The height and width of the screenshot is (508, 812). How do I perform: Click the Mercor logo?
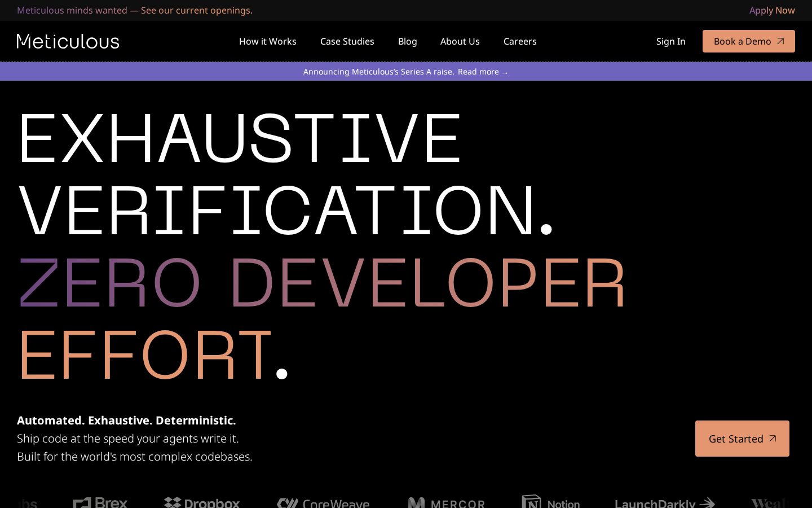coord(446,502)
